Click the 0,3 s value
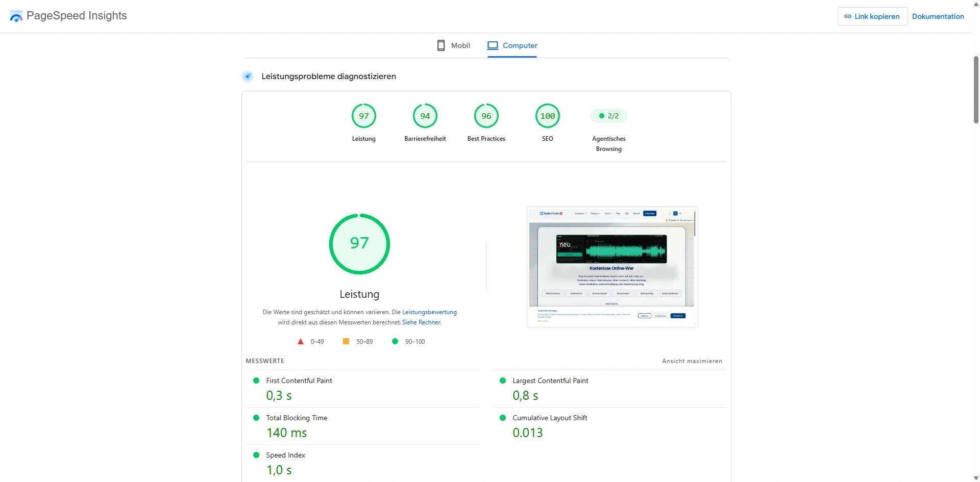This screenshot has height=482, width=980. (x=279, y=396)
